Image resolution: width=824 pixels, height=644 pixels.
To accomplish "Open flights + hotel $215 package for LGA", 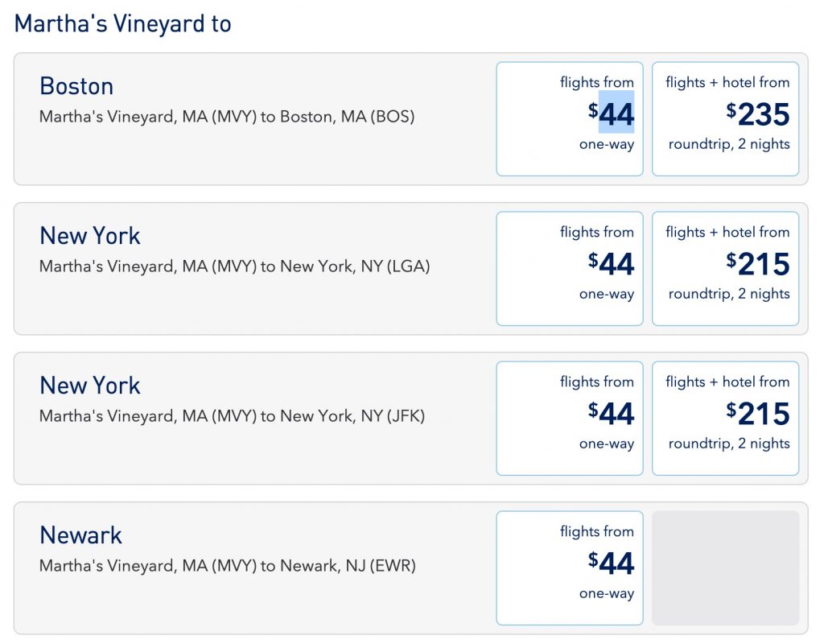I will (725, 268).
